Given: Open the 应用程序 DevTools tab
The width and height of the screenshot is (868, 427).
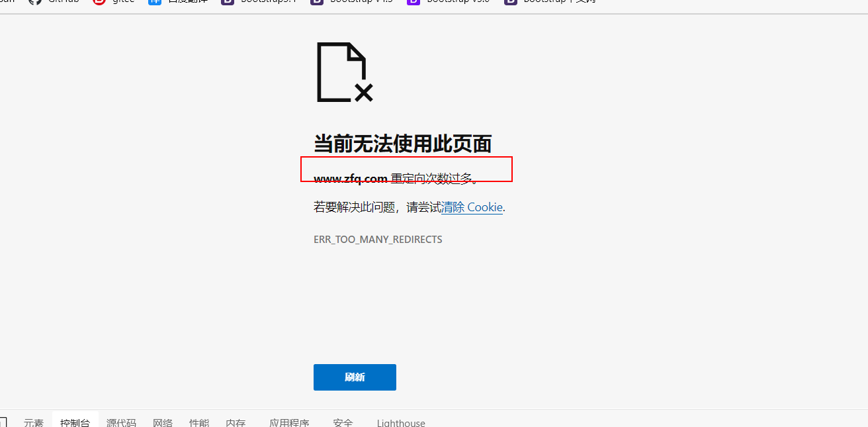Looking at the screenshot, I should [289, 422].
